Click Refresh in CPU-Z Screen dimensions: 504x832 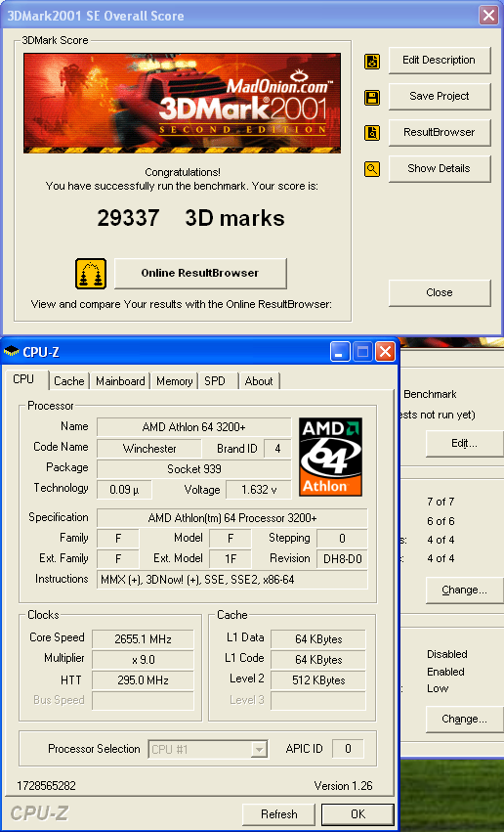[278, 814]
